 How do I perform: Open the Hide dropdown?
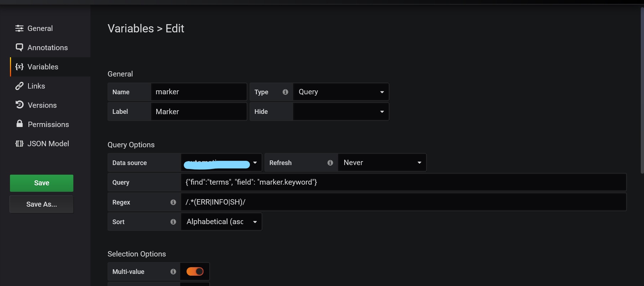341,112
